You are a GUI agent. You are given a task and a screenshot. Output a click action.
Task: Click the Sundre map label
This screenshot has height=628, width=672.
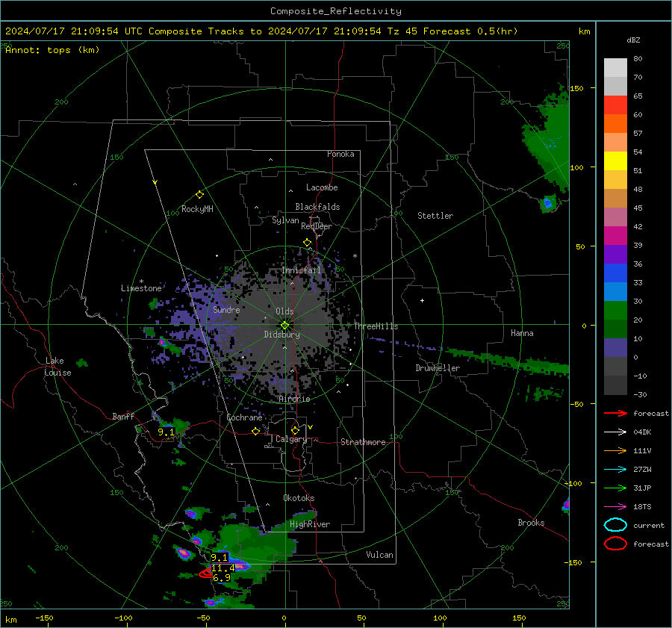click(226, 309)
